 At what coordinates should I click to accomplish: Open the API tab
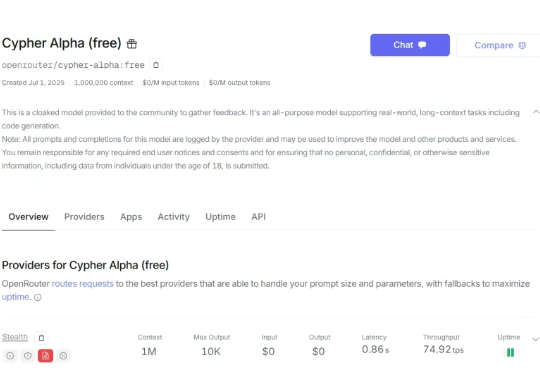pos(259,217)
